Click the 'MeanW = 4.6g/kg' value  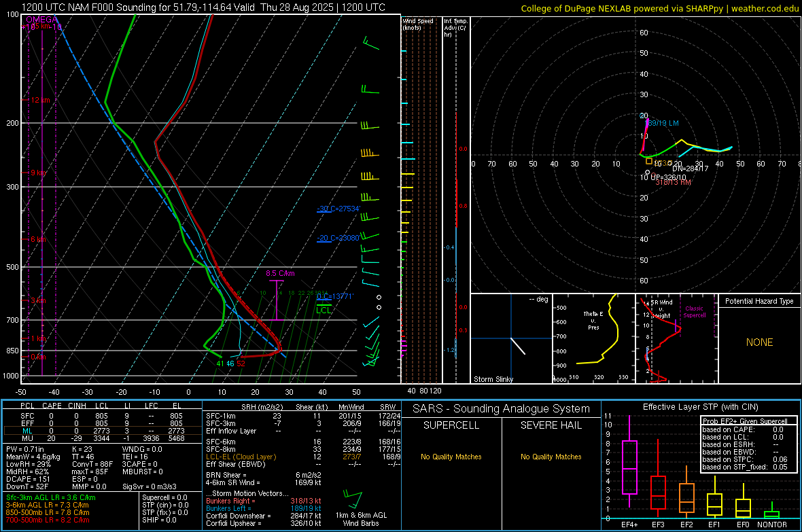pyautogui.click(x=33, y=457)
